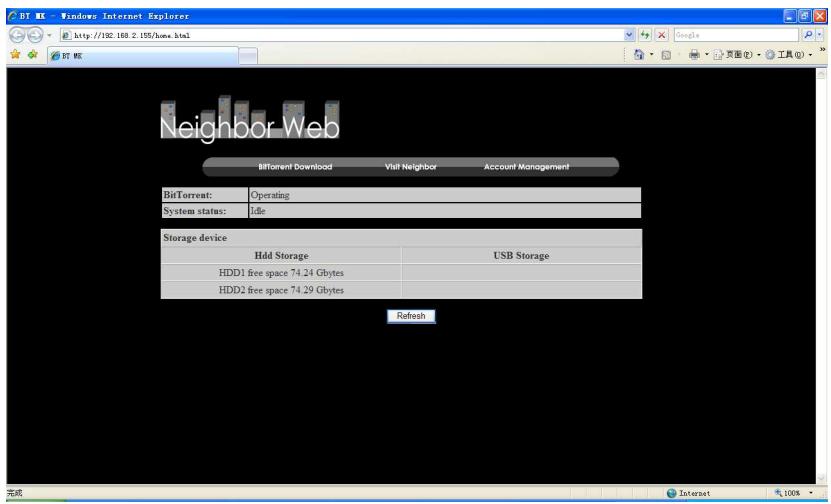Click 'HDD2 free space 74.29 Gbytes' cell
This screenshot has width=831, height=504.
tap(281, 290)
